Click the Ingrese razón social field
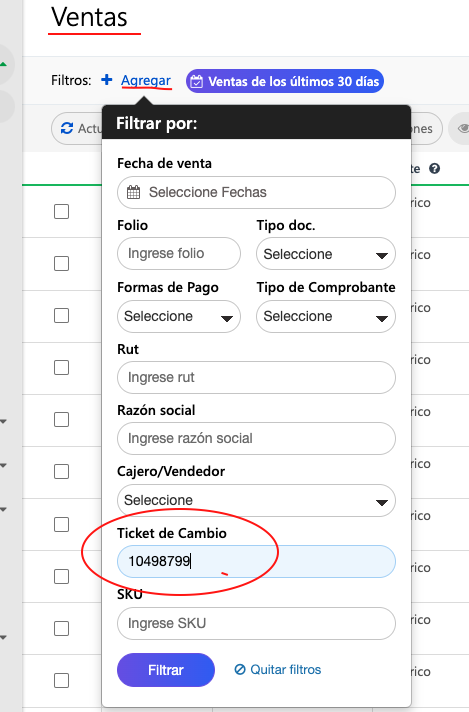Screen dimensions: 469x712 point(256,438)
